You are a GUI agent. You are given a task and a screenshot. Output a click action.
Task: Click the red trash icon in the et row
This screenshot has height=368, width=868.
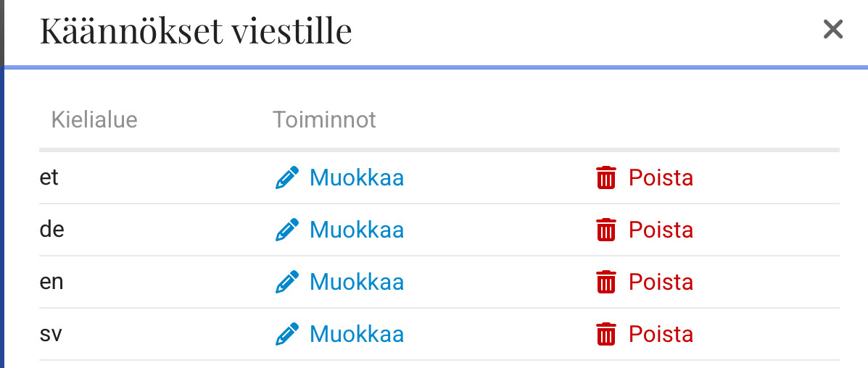pyautogui.click(x=605, y=177)
